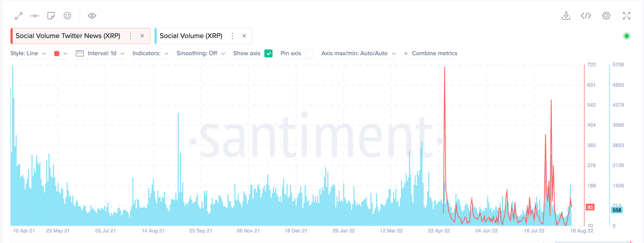Enter fullscreen chart mode
The image size is (644, 243).
coord(626,16)
